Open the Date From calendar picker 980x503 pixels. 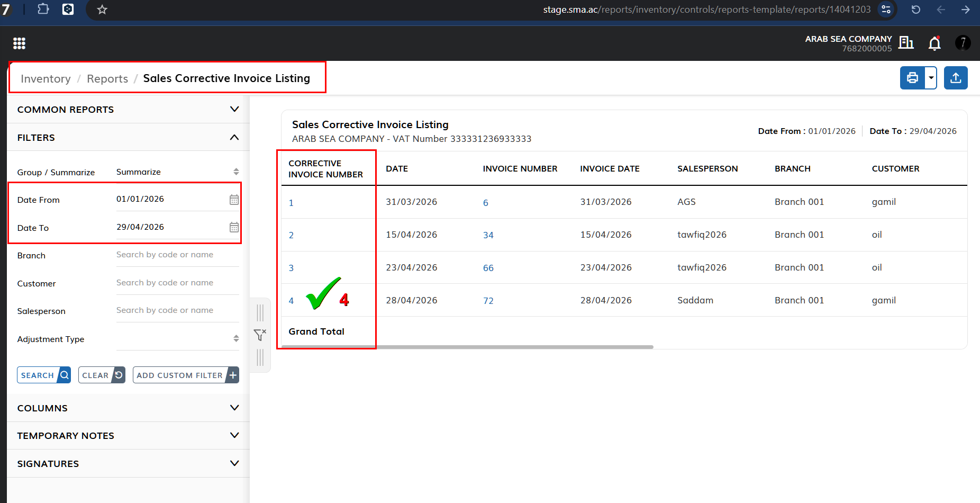(x=234, y=200)
